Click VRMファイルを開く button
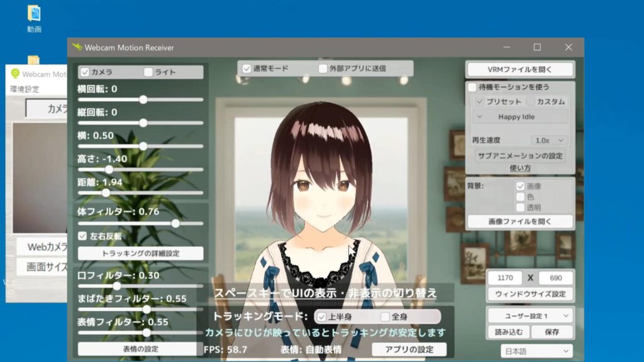 [x=519, y=69]
